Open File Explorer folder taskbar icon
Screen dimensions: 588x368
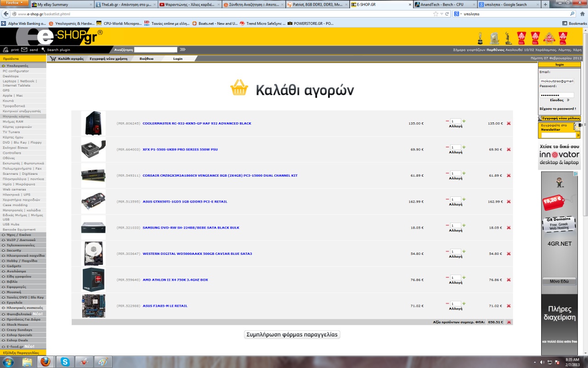coord(27,362)
